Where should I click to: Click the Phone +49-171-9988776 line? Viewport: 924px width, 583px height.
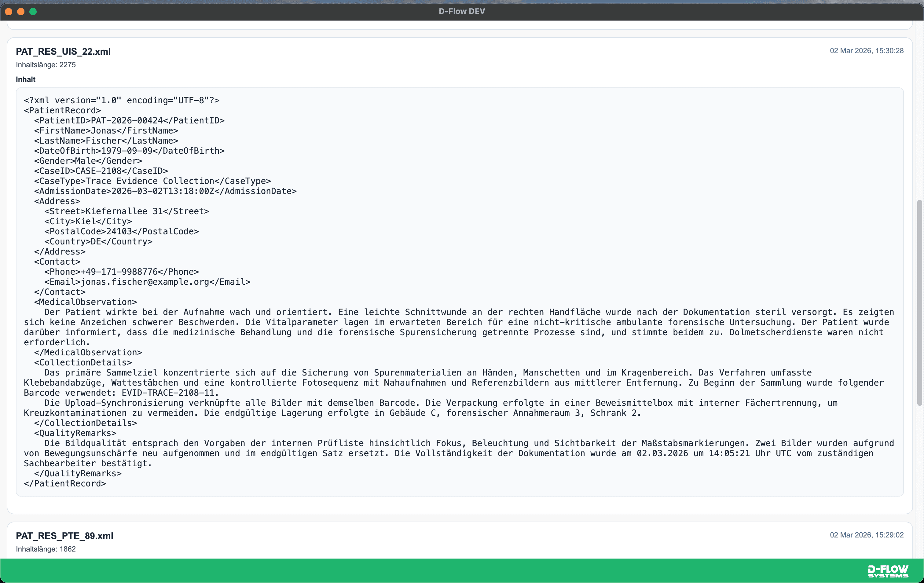[122, 272]
